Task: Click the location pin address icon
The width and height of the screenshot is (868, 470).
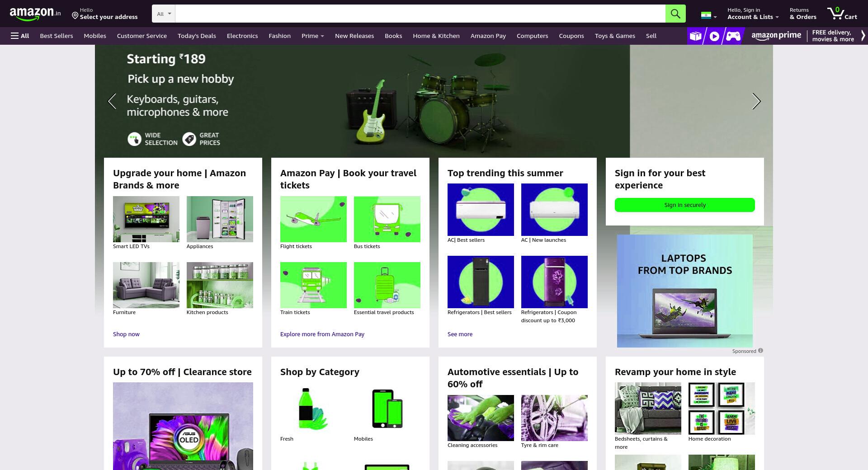Action: (75, 16)
